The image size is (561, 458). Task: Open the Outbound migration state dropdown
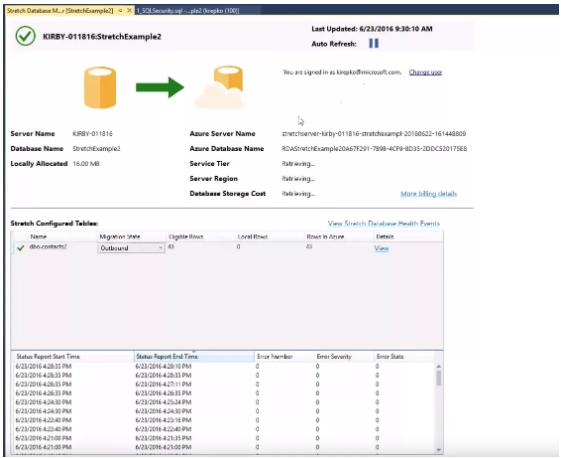click(131, 248)
